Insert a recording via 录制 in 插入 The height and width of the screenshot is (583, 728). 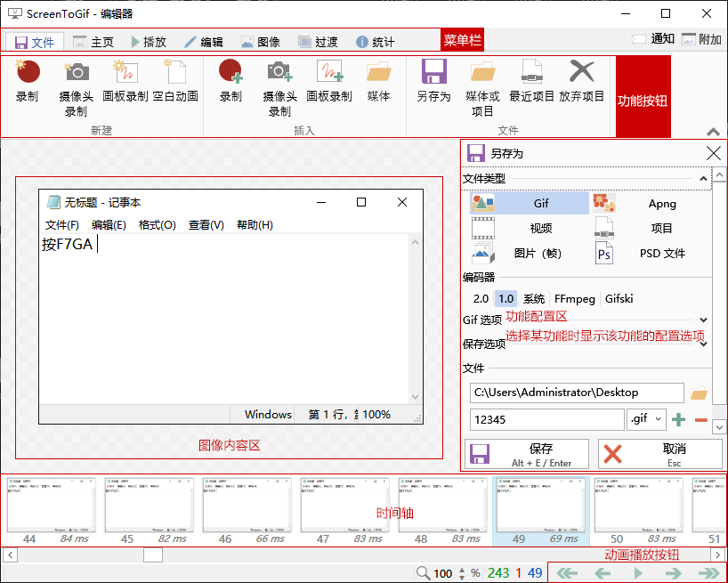pyautogui.click(x=231, y=81)
